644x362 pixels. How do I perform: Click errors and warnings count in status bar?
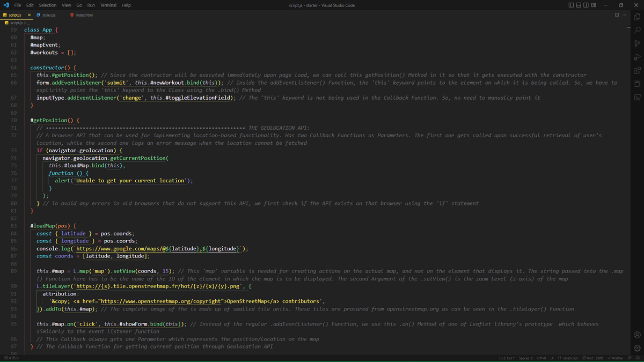(x=11, y=358)
